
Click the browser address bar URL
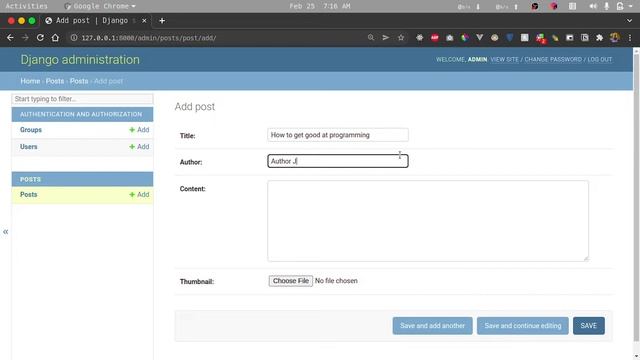(149, 38)
